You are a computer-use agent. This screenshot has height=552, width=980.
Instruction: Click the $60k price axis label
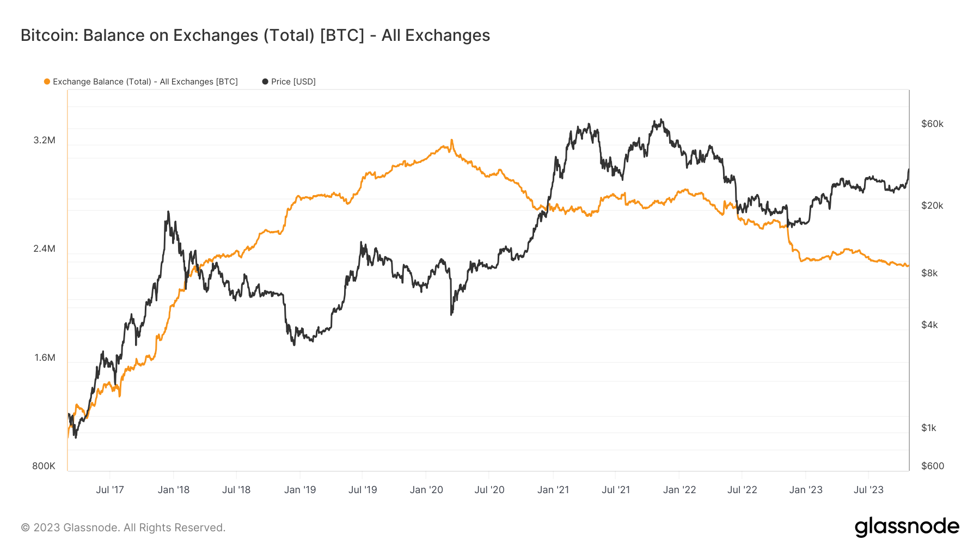[x=932, y=124]
